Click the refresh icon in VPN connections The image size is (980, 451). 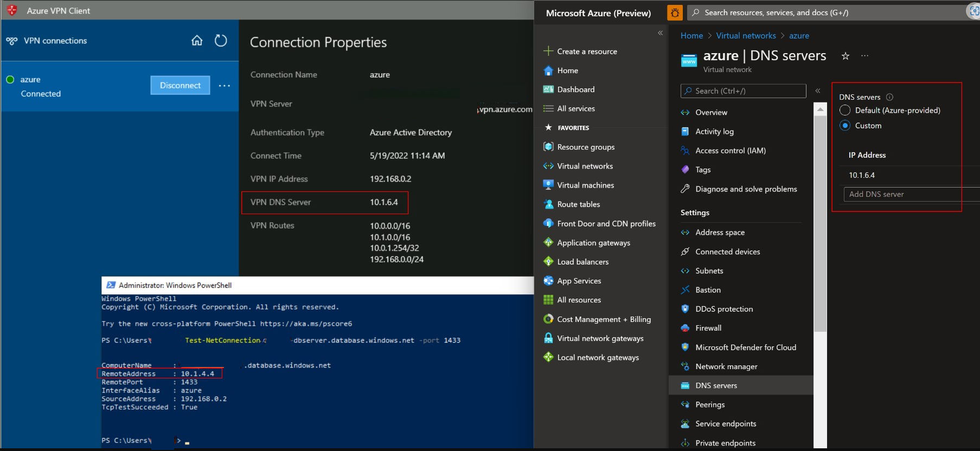click(221, 41)
